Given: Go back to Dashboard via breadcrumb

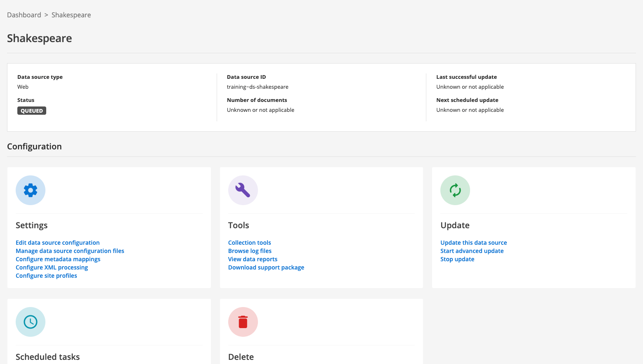Looking at the screenshot, I should click(24, 15).
